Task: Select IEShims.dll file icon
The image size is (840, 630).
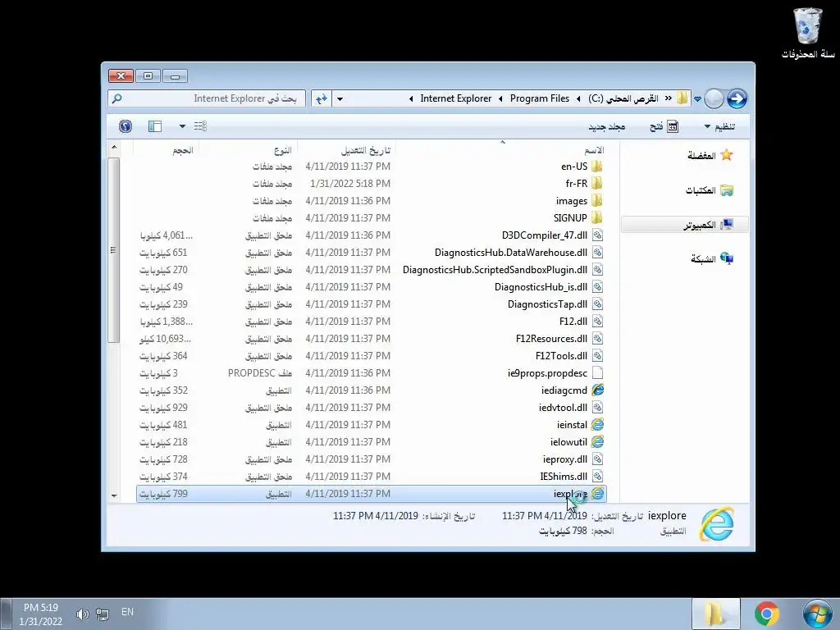Action: [597, 477]
